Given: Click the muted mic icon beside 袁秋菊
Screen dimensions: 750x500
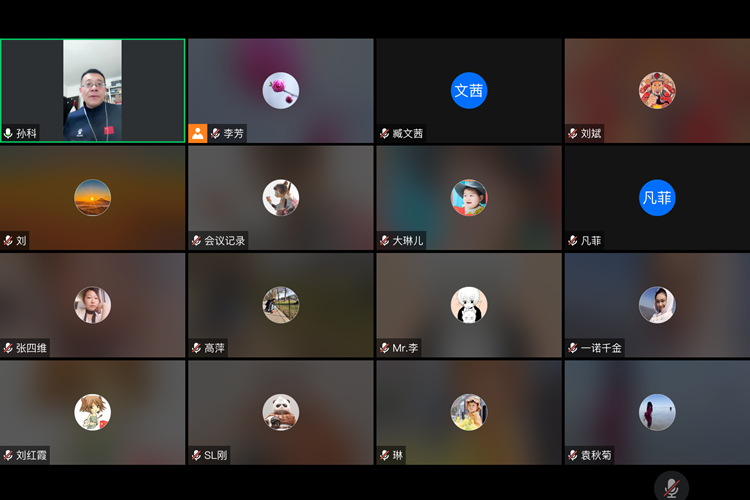Looking at the screenshot, I should tap(573, 455).
